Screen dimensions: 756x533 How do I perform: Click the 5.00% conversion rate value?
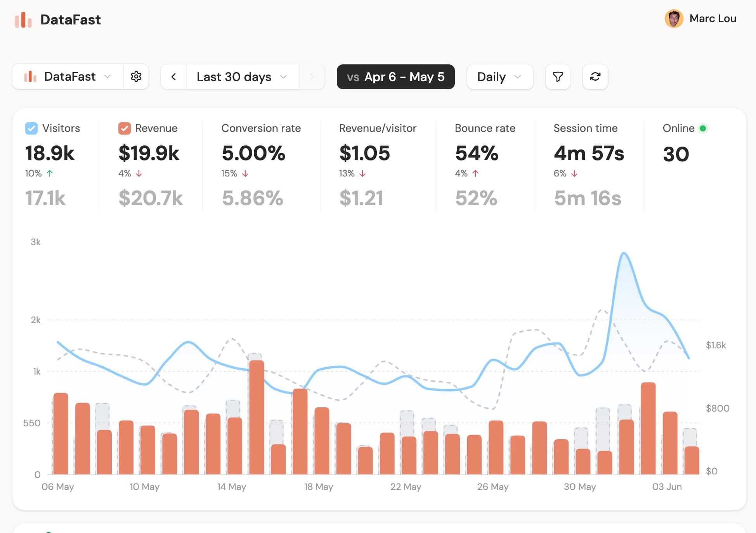pos(253,153)
